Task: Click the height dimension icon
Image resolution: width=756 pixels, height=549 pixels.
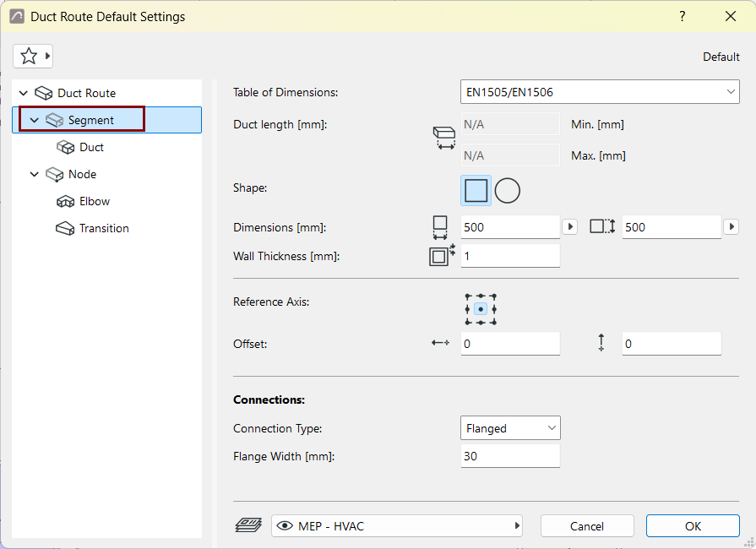Action: tap(602, 226)
